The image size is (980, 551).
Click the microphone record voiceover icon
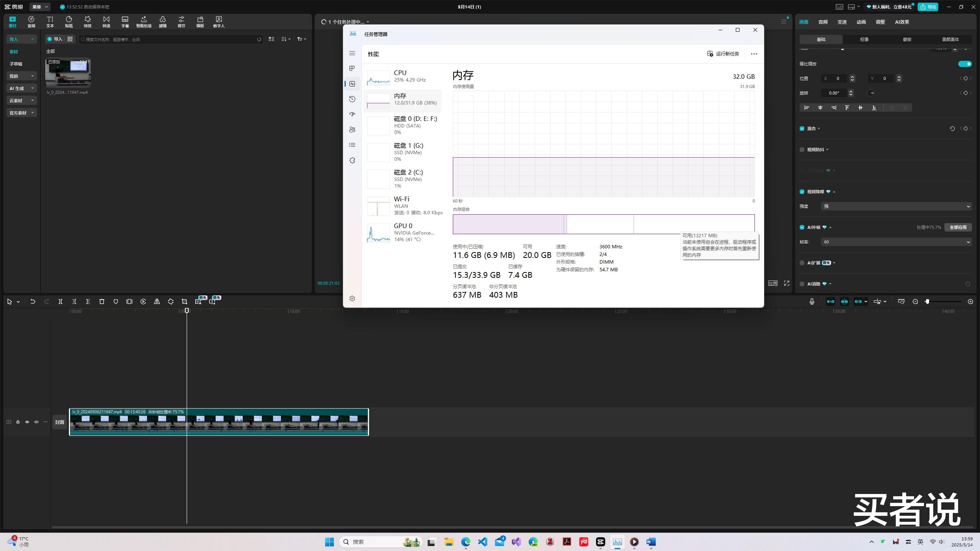click(812, 302)
